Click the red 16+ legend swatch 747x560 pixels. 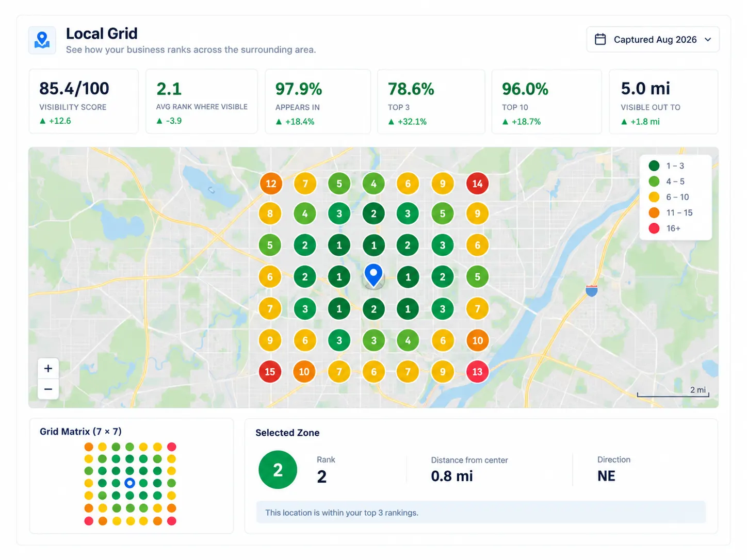654,228
